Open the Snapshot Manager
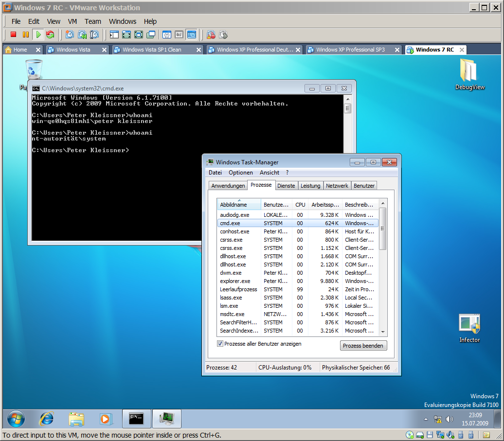 coord(94,35)
